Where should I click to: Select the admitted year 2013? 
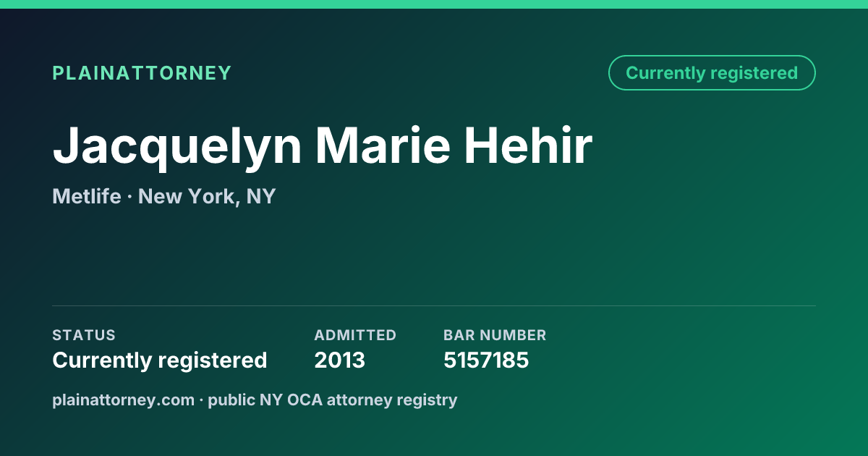click(x=340, y=360)
